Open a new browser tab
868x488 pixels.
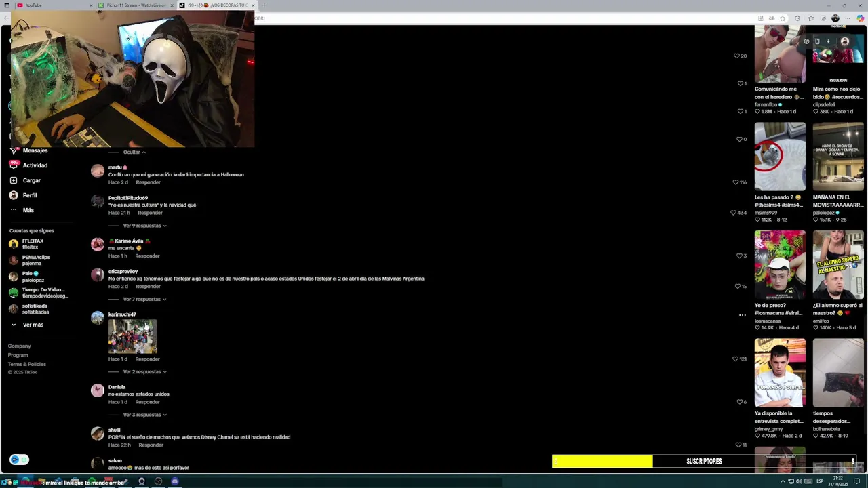tap(264, 5)
